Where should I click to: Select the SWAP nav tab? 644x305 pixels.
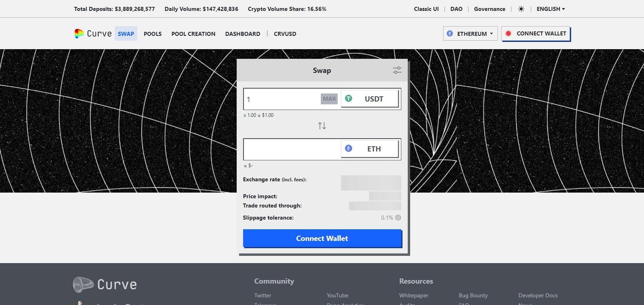(126, 34)
